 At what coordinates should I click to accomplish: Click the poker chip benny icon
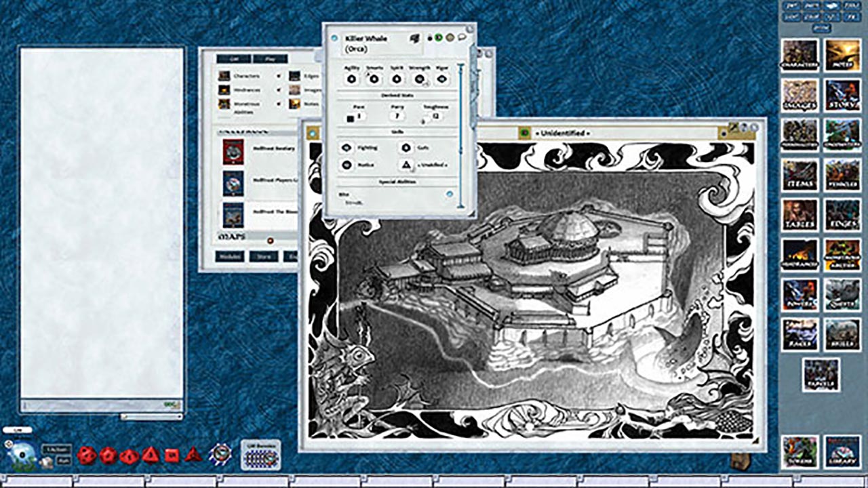[220, 453]
